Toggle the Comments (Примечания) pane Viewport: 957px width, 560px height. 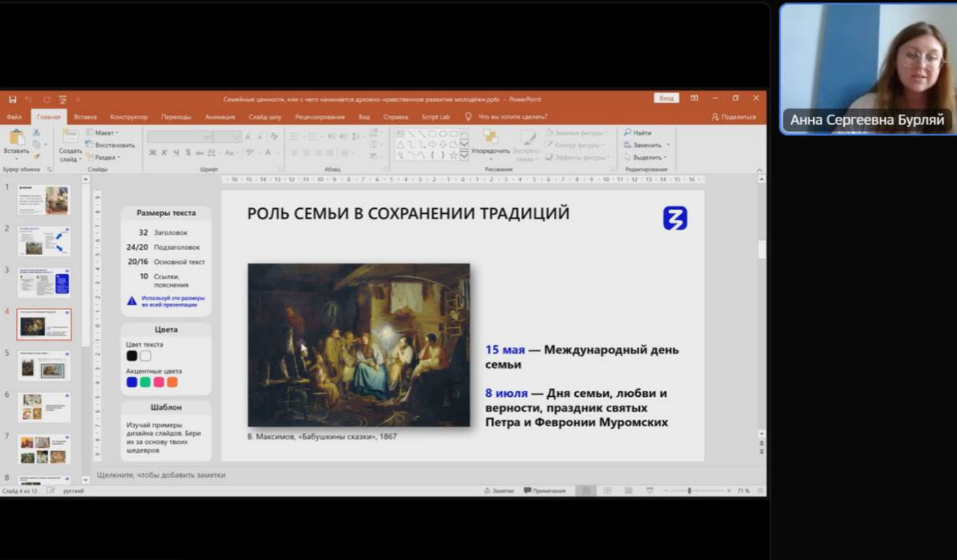click(544, 491)
